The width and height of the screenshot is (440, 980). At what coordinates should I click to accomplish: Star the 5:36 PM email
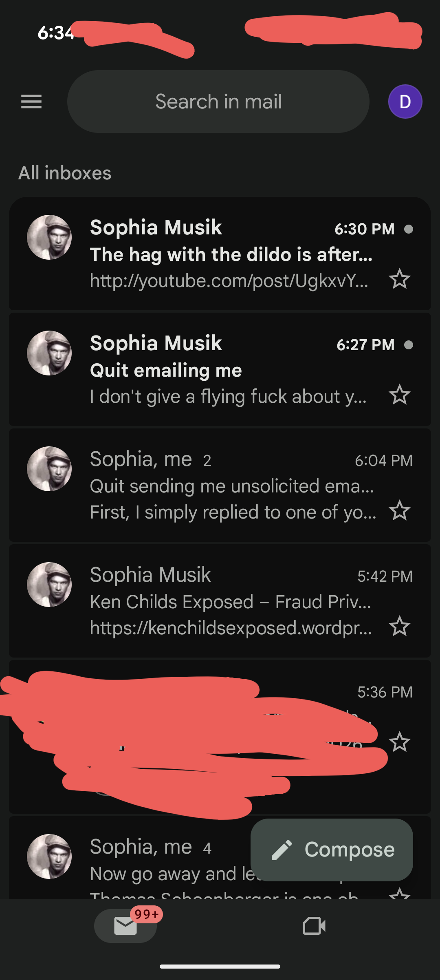click(399, 742)
